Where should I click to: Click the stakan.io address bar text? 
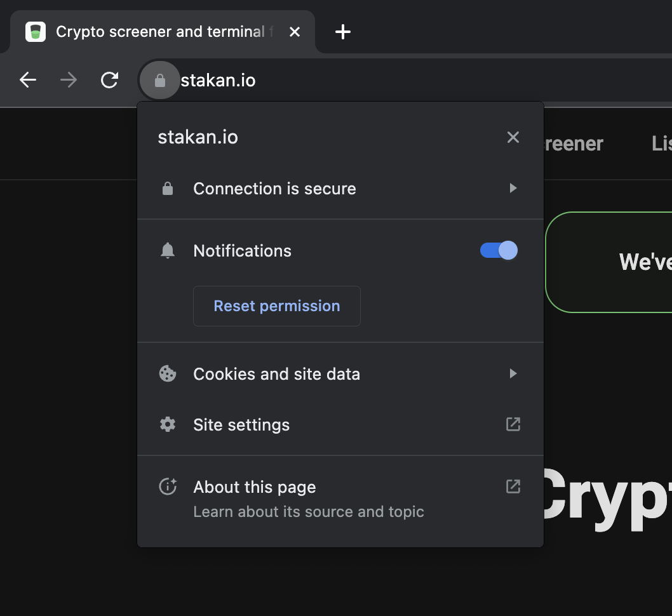pos(218,81)
